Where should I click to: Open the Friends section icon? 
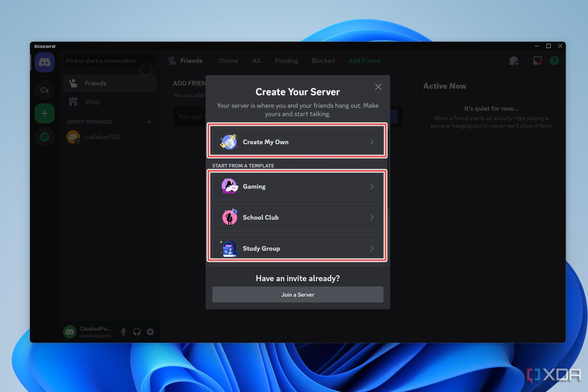pos(73,83)
